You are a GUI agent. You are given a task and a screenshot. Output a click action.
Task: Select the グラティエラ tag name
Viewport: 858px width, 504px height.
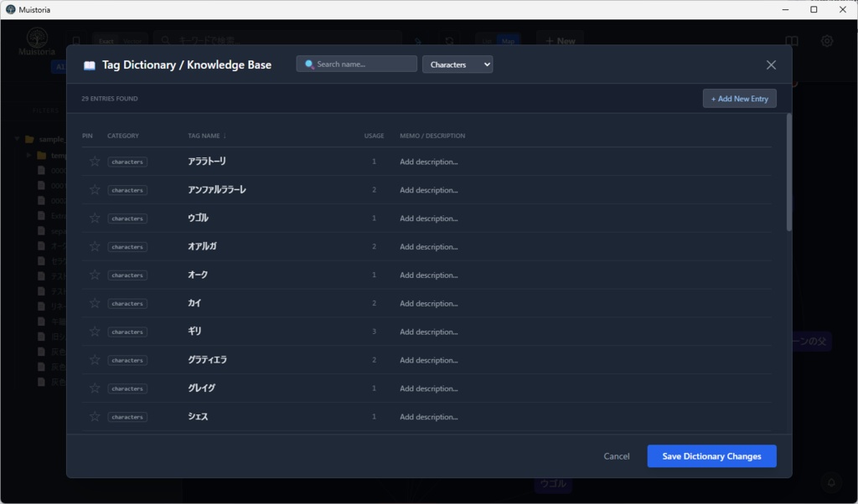207,360
